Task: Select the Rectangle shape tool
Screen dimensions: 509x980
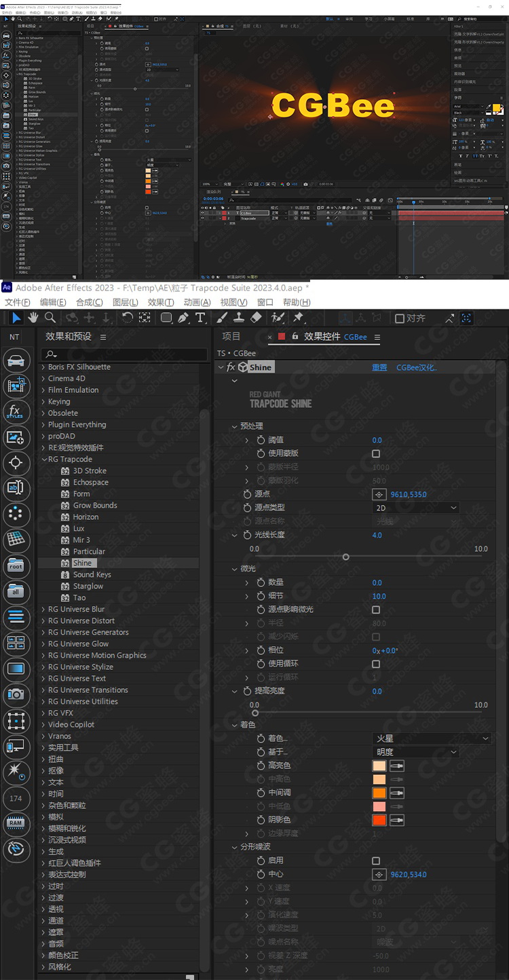Action: tap(166, 318)
